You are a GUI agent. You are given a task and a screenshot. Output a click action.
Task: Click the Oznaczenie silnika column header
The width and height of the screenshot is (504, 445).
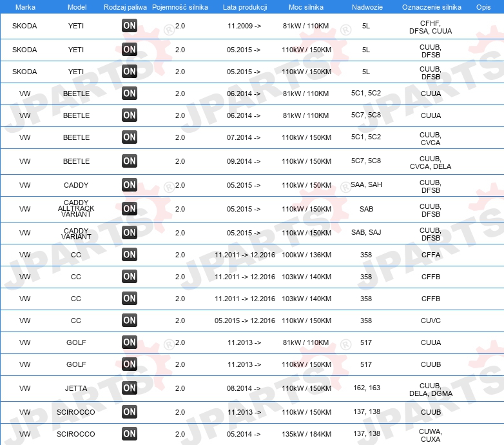pos(431,7)
